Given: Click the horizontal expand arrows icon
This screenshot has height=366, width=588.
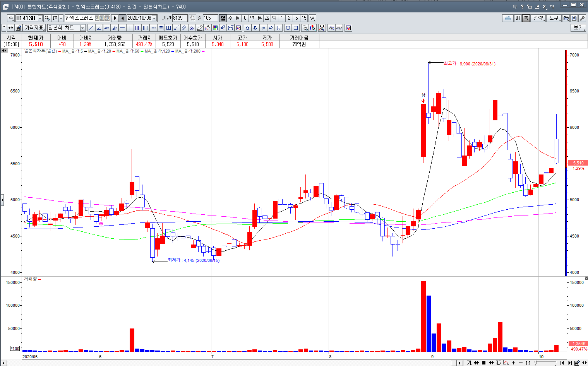Looking at the screenshot, I should coord(11,28).
